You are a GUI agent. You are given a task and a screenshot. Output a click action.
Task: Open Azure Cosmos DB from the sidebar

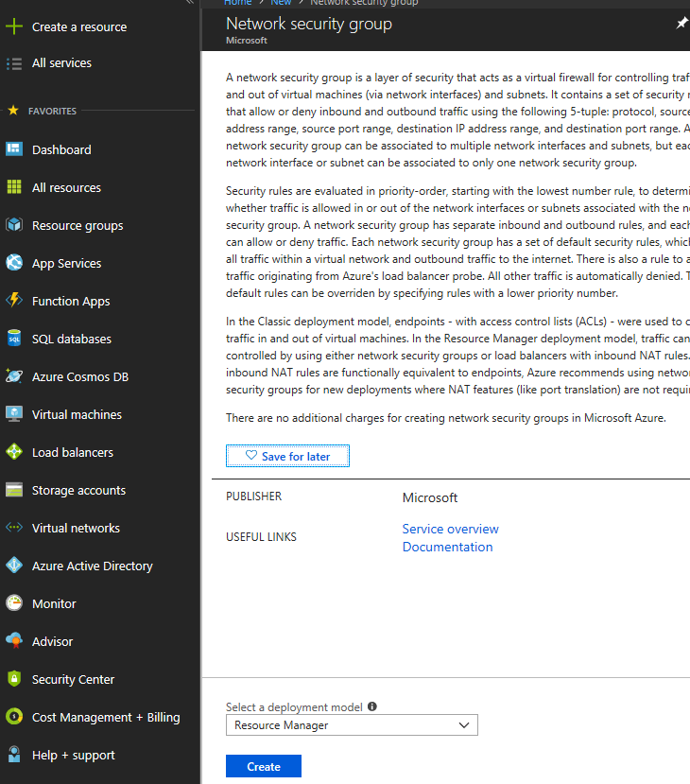click(x=80, y=376)
